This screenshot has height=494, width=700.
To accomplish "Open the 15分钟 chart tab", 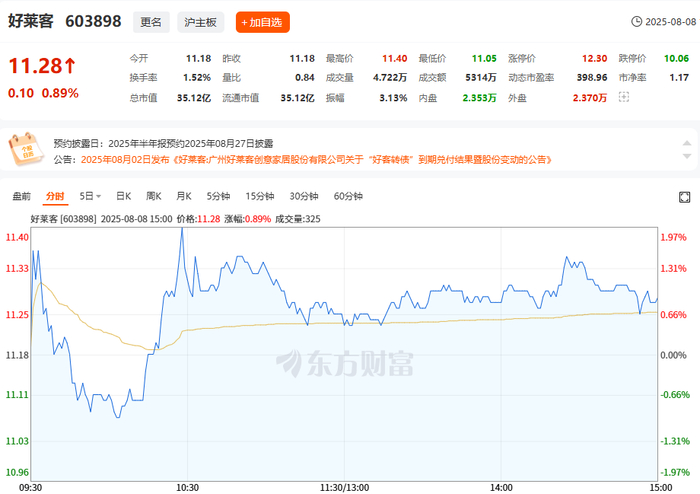I will tap(260, 196).
